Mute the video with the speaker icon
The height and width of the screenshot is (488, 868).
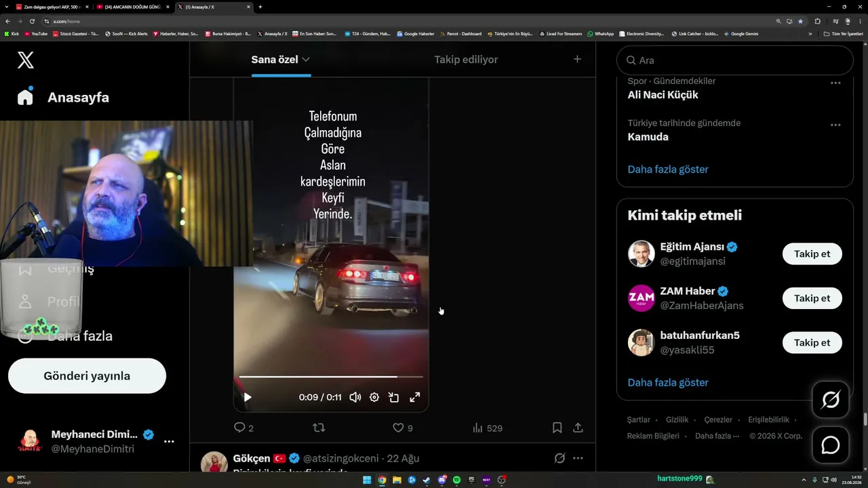355,397
